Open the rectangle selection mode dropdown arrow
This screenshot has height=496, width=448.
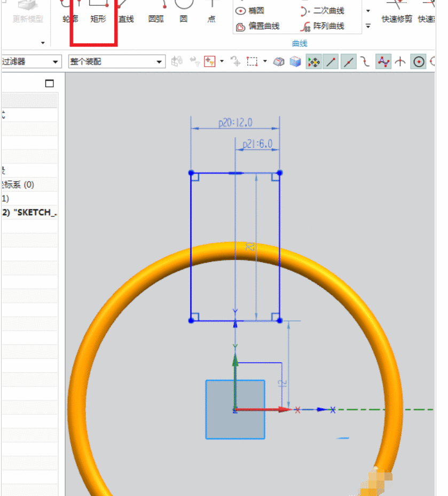(265, 62)
